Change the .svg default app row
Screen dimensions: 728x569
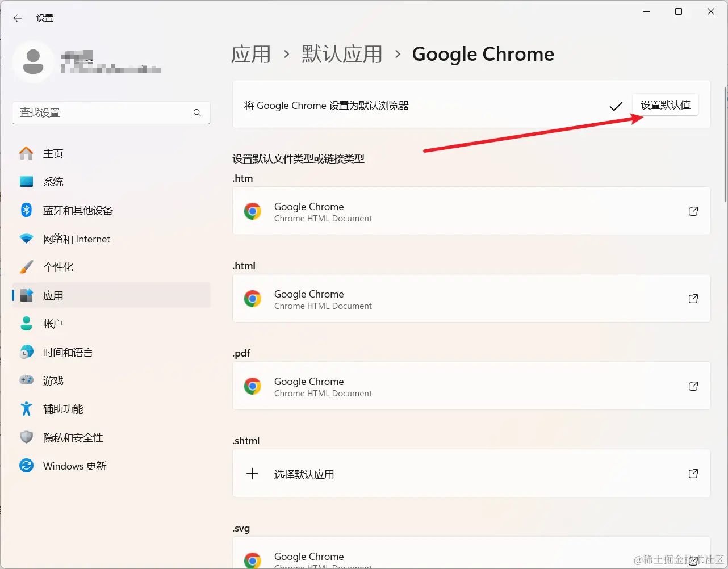click(471, 553)
